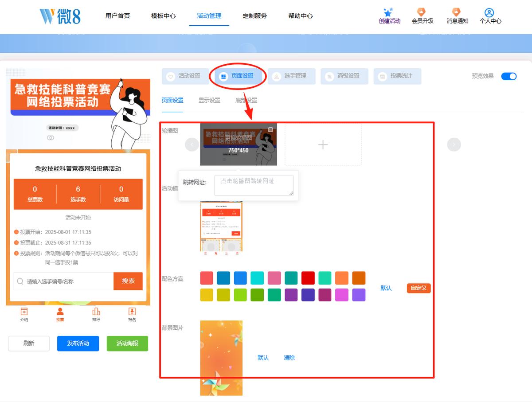Click the orange 搜索 button

tap(128, 281)
